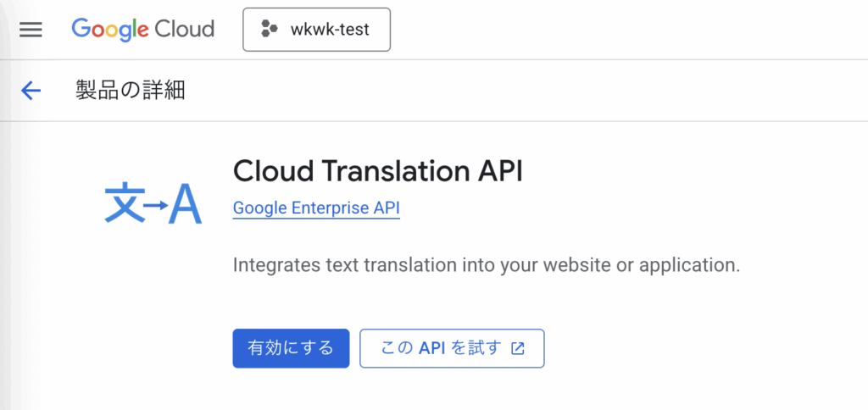
Task: Click the wkwk-test project name text
Action: pyautogui.click(x=330, y=30)
